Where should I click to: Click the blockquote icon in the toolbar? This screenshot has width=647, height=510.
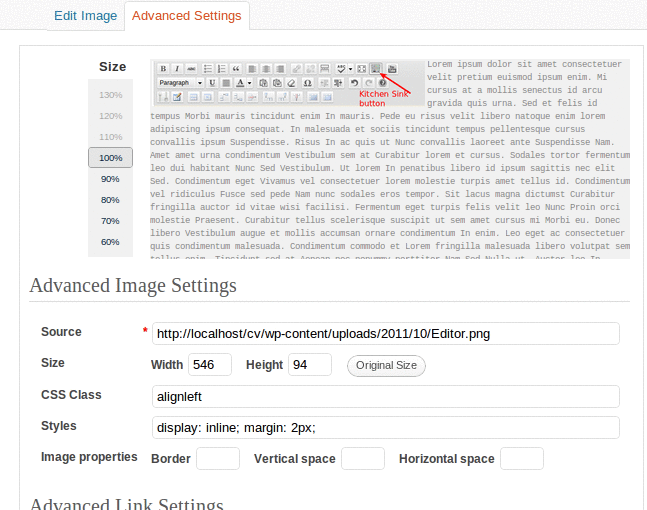coord(236,68)
